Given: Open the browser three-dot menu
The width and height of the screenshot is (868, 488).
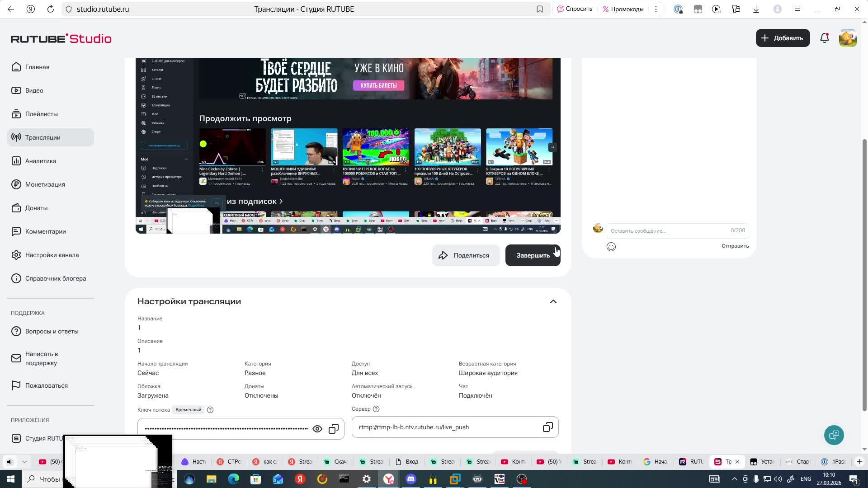Looking at the screenshot, I should (x=656, y=9).
